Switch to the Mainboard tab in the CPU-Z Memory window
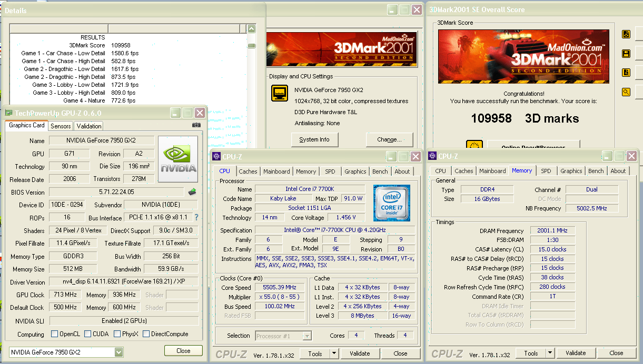 pyautogui.click(x=492, y=171)
